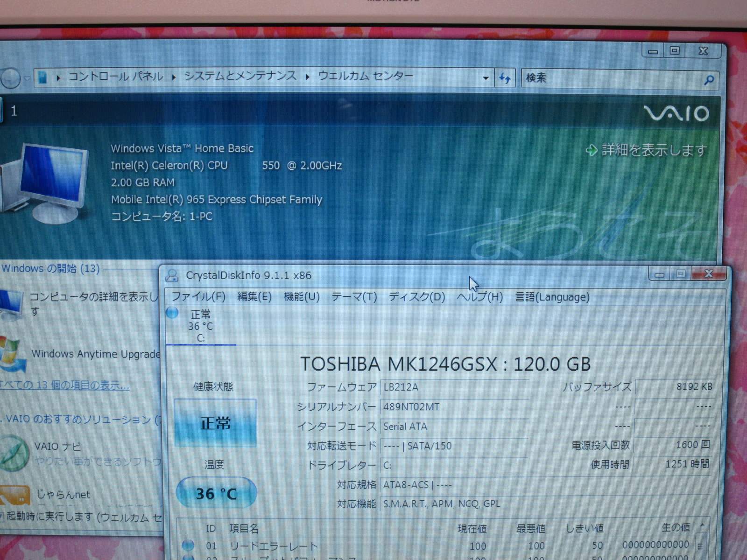The image size is (747, 560).
Task: Click the drive letter value C:
Action: pyautogui.click(x=454, y=465)
